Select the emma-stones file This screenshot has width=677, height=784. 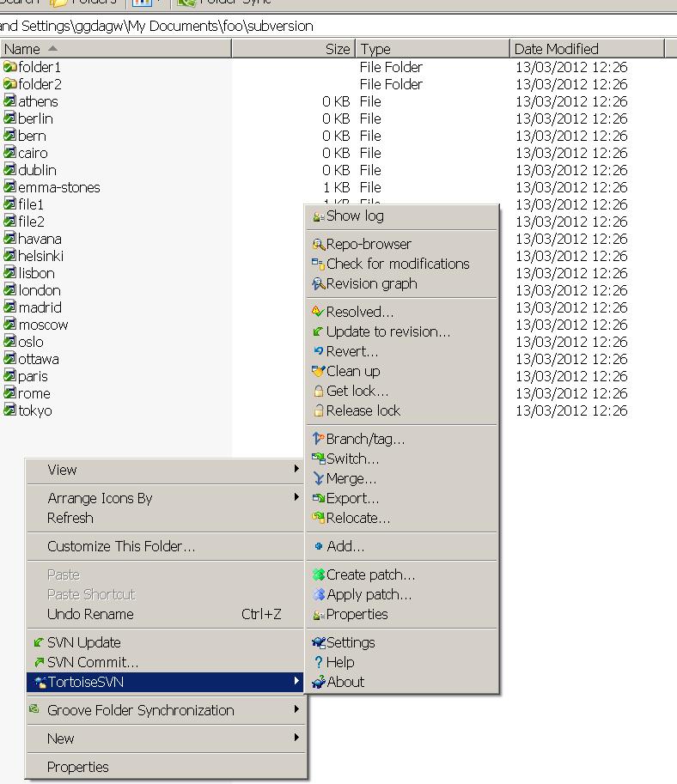58,187
